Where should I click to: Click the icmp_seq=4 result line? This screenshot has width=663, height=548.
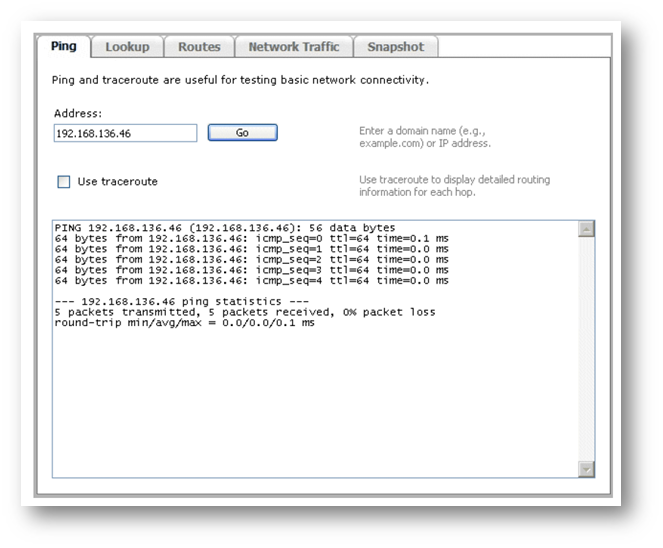(x=250, y=281)
